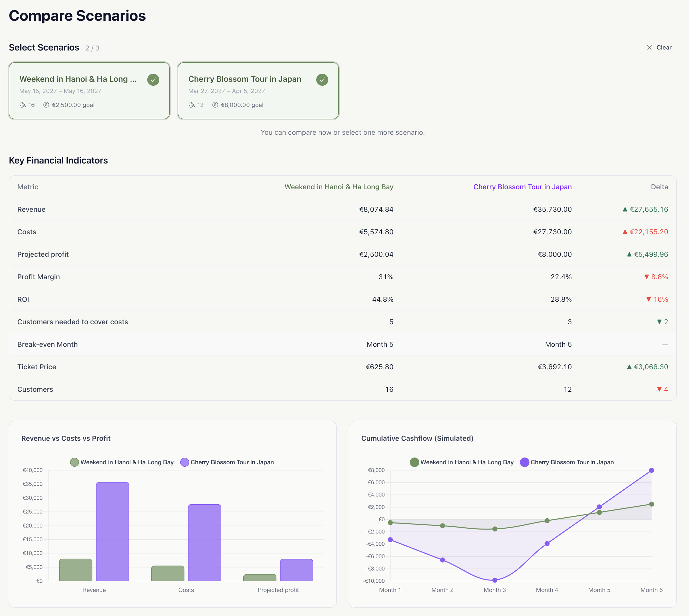Select the Weekend in Hanoi & Ha Long card title
Image resolution: width=689 pixels, height=616 pixels.
click(78, 79)
